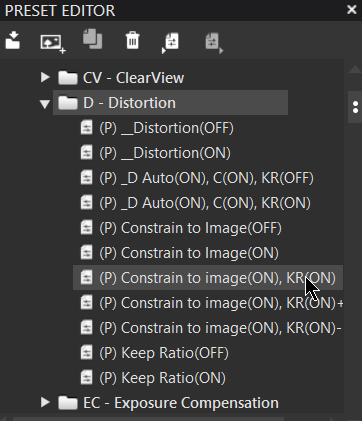Select preset _D Auto(ON), C(ON), KR(OFF)

[x=206, y=178]
